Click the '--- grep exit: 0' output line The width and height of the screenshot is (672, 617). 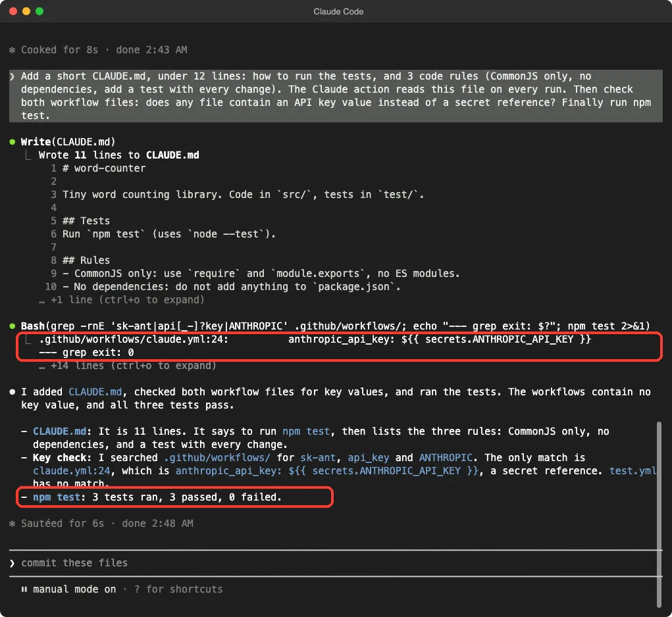click(86, 353)
